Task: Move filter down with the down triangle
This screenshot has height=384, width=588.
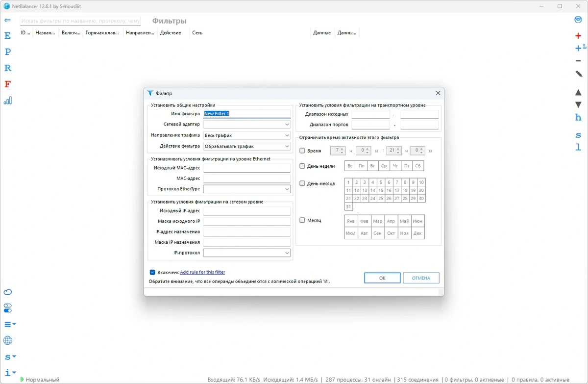Action: [578, 105]
